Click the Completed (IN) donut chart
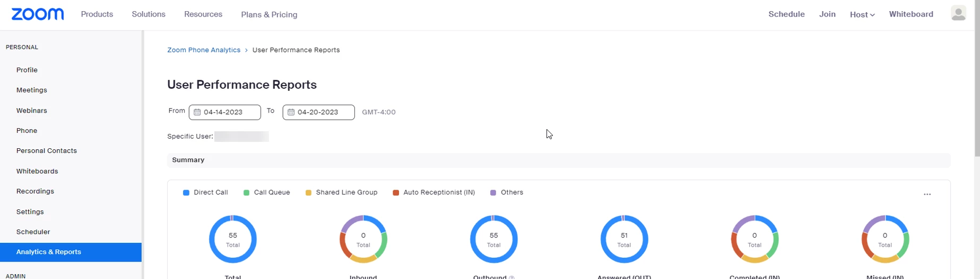 pyautogui.click(x=754, y=239)
